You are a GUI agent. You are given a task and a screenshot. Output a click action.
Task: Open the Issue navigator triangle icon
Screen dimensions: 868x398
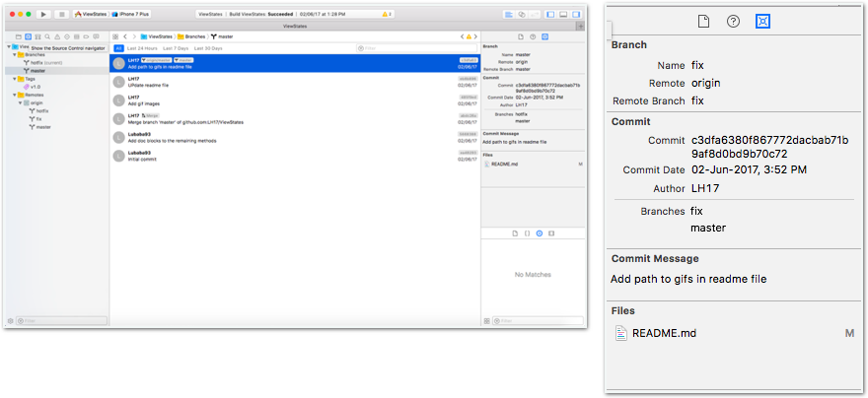57,36
